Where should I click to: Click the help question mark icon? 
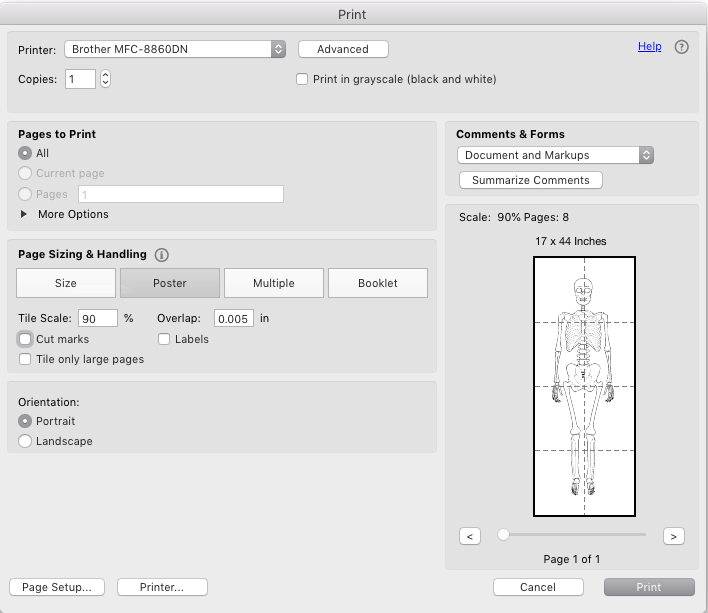click(682, 47)
